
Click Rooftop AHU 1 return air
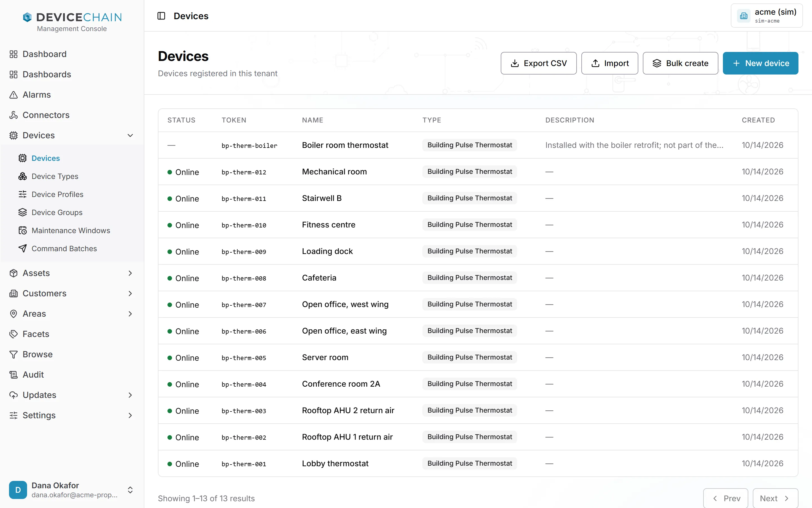(x=347, y=437)
